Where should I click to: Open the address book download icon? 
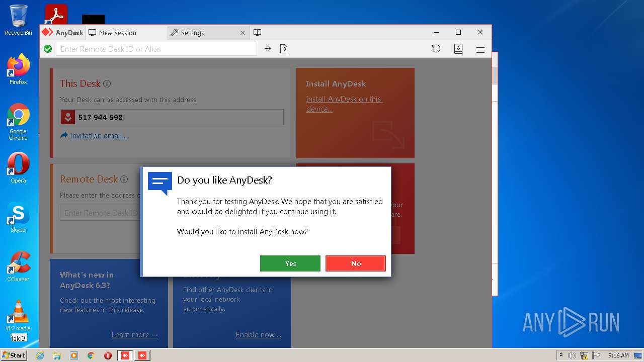click(x=458, y=49)
